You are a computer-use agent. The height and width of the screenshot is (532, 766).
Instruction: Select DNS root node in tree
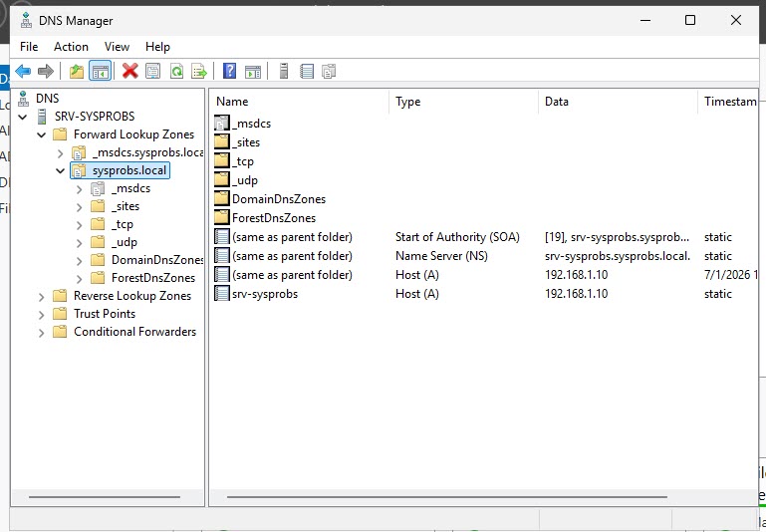[48, 99]
